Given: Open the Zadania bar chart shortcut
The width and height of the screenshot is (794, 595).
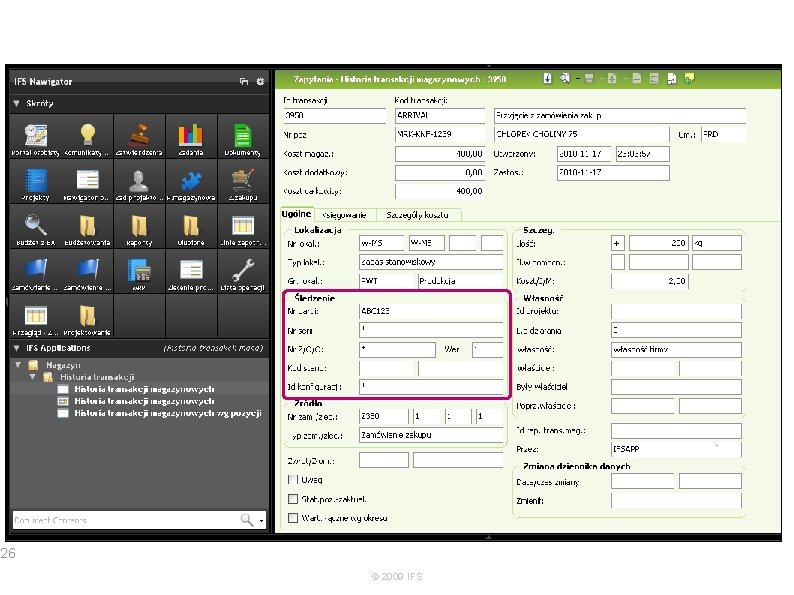Looking at the screenshot, I should click(191, 136).
